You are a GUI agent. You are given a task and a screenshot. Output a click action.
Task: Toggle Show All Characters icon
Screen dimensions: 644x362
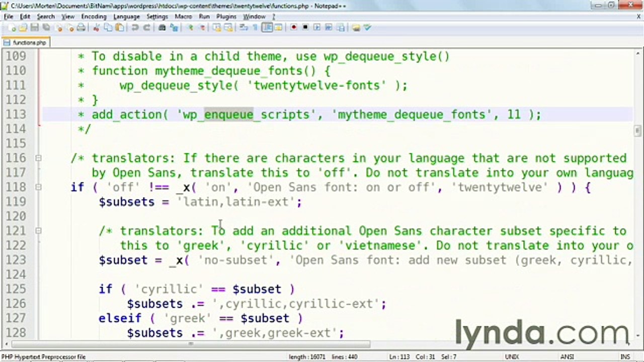pos(255,28)
